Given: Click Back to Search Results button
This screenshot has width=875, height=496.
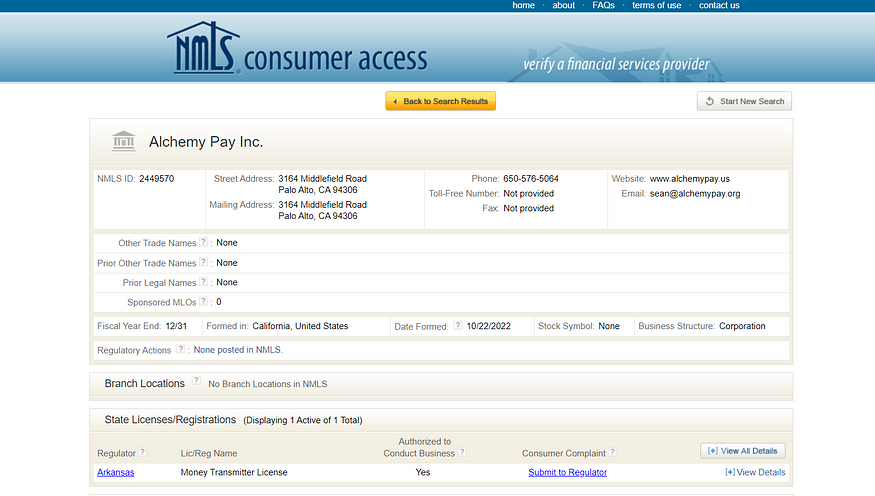Looking at the screenshot, I should (x=440, y=101).
